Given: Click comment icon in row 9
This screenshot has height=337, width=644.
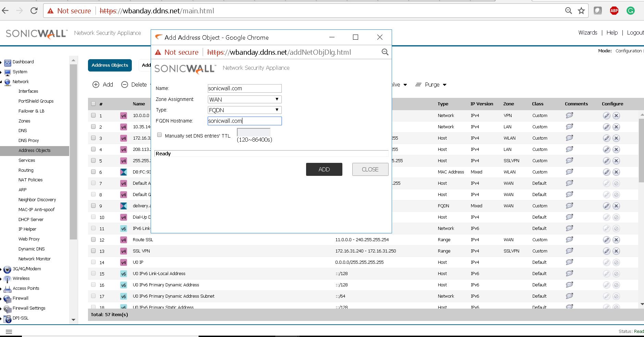Looking at the screenshot, I should coord(569,206).
